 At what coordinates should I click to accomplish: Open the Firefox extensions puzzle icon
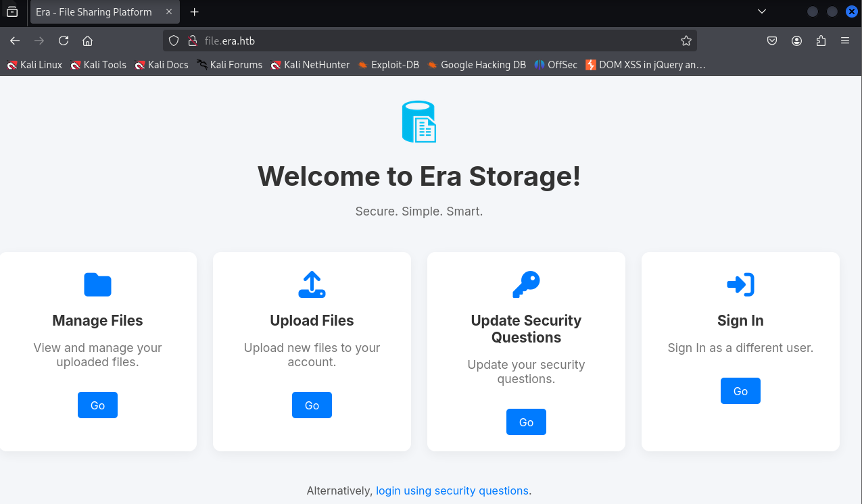point(821,41)
